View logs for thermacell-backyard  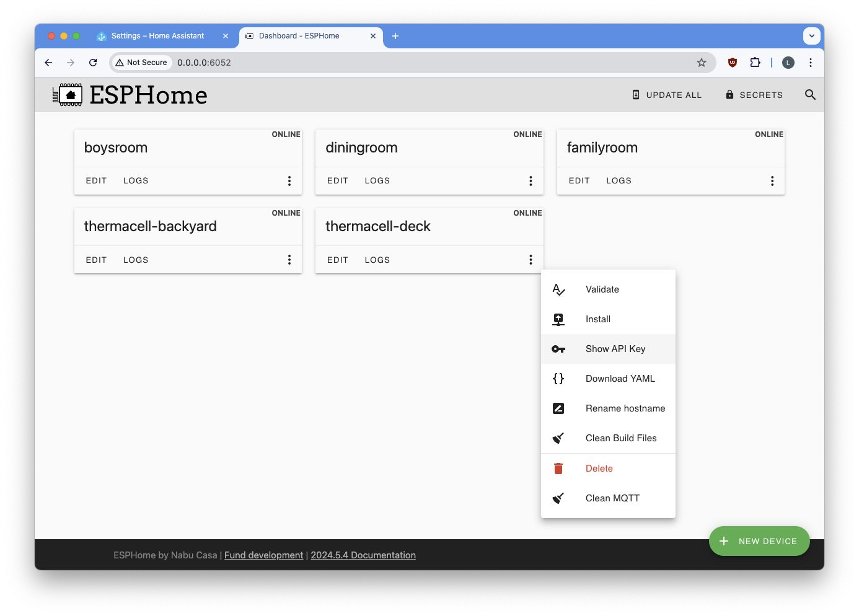(136, 260)
